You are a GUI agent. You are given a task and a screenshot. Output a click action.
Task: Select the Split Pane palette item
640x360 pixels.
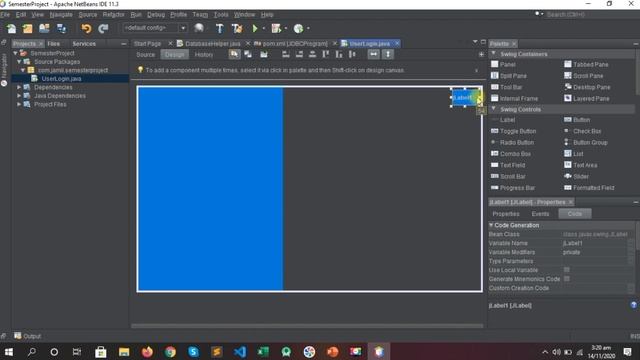point(509,76)
